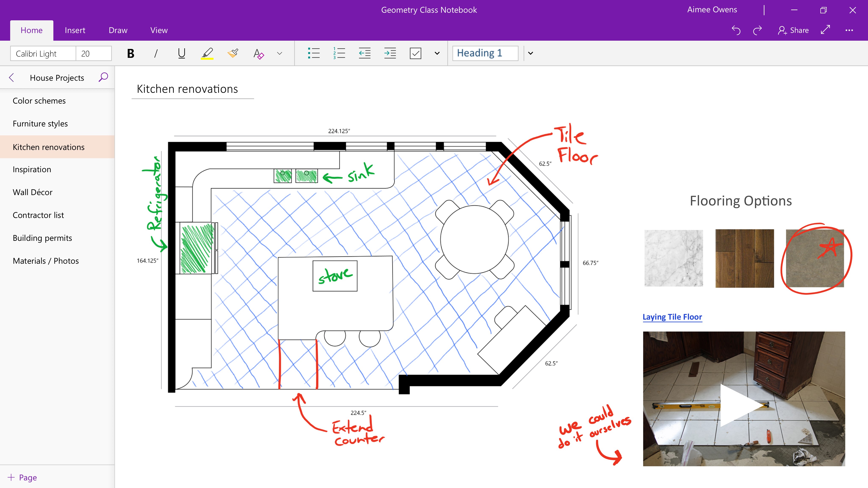Toggle underline formatting
The width and height of the screenshot is (868, 488).
[x=181, y=53]
